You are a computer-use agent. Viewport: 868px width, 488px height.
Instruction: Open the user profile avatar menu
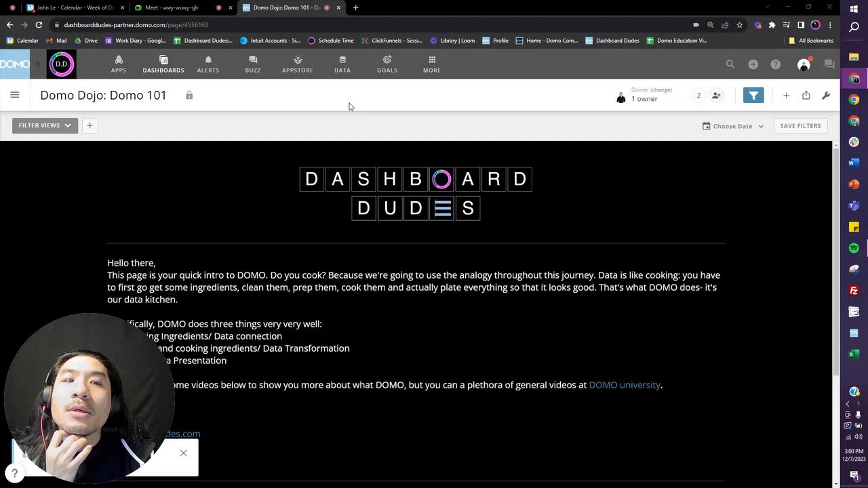coord(804,65)
